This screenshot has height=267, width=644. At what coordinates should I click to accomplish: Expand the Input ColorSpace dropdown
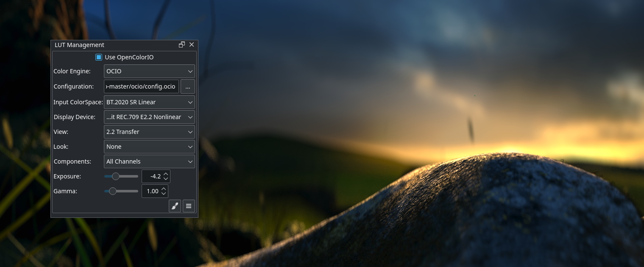coord(149,102)
